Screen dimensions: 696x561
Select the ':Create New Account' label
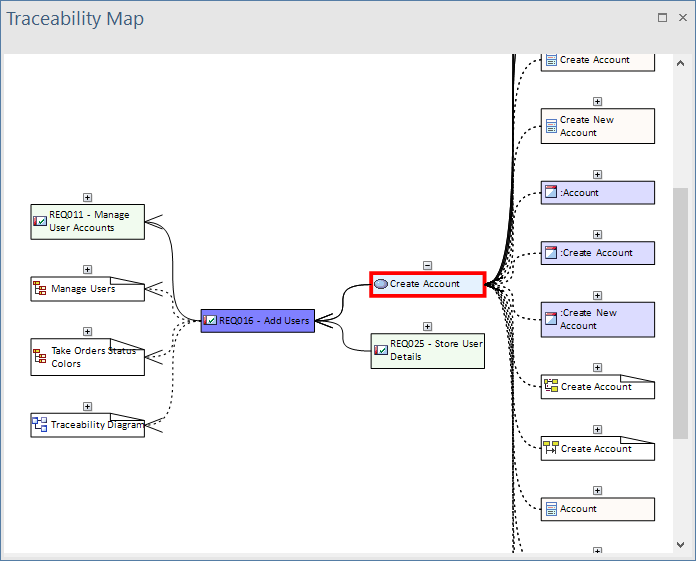[588, 319]
